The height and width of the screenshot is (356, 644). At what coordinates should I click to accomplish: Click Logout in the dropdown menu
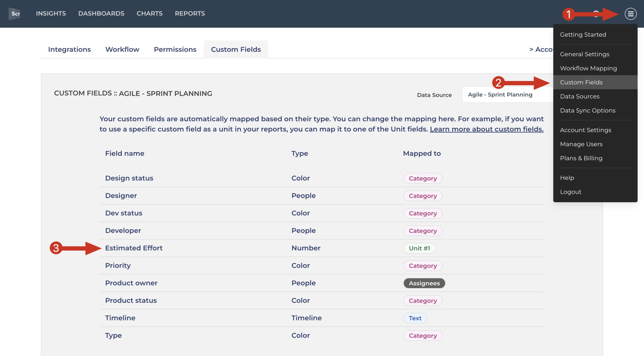tap(570, 192)
